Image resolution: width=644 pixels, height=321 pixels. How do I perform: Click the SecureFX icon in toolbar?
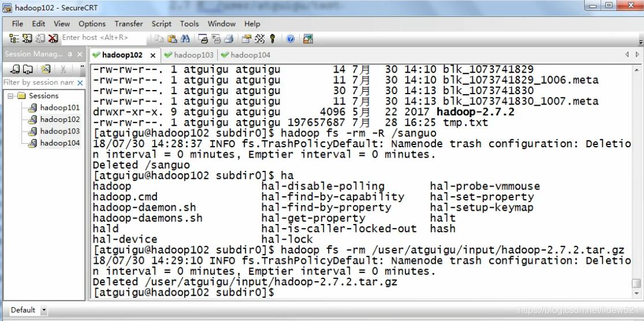pyautogui.click(x=308, y=39)
